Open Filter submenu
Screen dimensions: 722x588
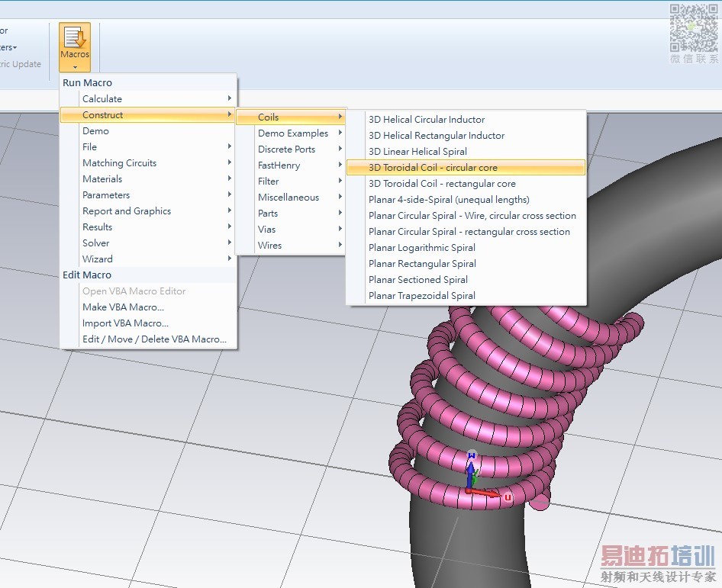pyautogui.click(x=290, y=182)
